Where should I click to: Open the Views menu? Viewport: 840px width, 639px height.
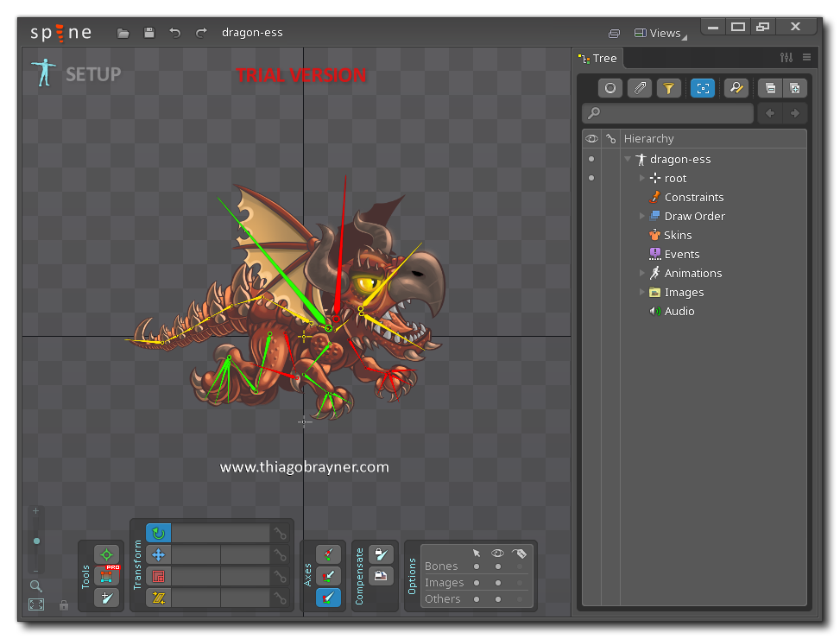660,33
